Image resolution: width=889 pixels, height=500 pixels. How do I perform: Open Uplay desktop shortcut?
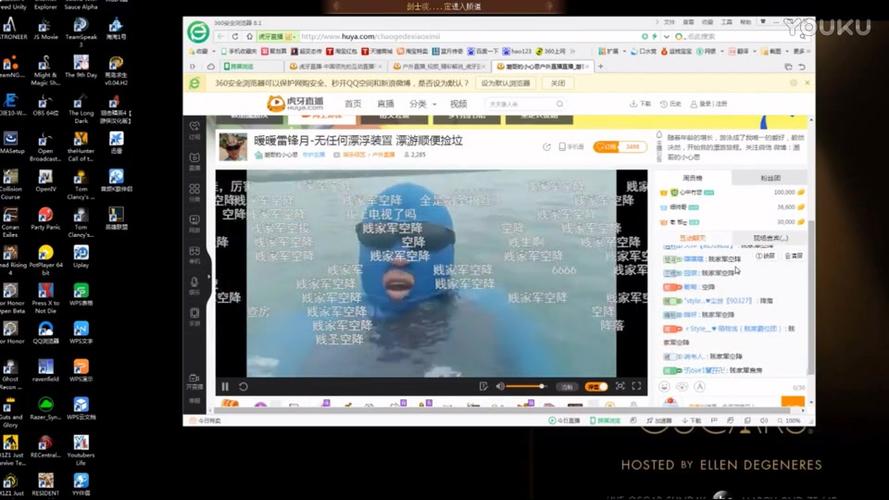(x=81, y=257)
